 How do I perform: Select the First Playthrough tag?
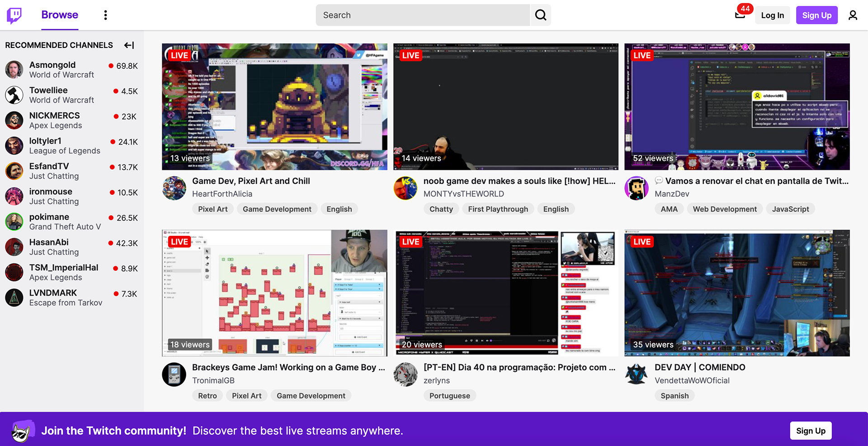[498, 209]
